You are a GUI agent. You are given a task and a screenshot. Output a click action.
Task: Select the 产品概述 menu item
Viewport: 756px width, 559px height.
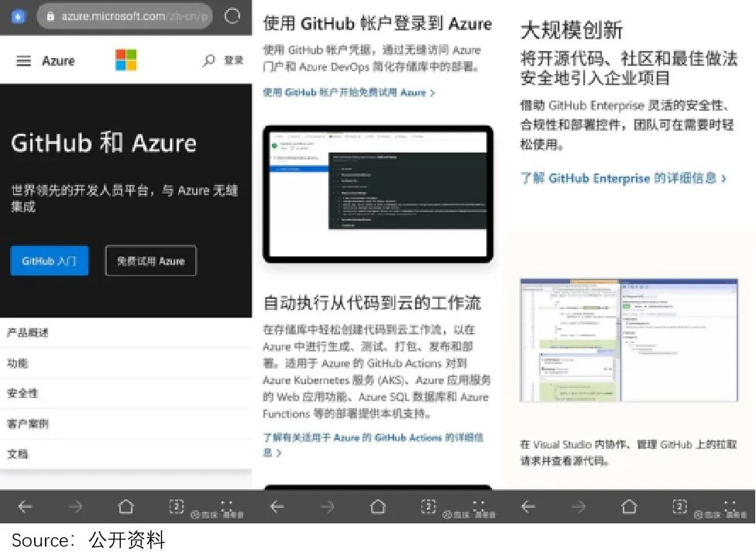coord(125,332)
